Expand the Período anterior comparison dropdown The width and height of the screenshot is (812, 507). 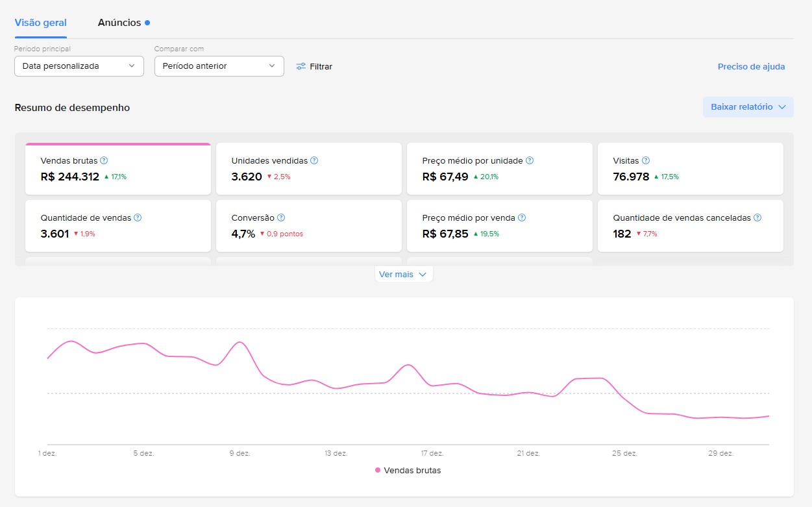point(219,66)
